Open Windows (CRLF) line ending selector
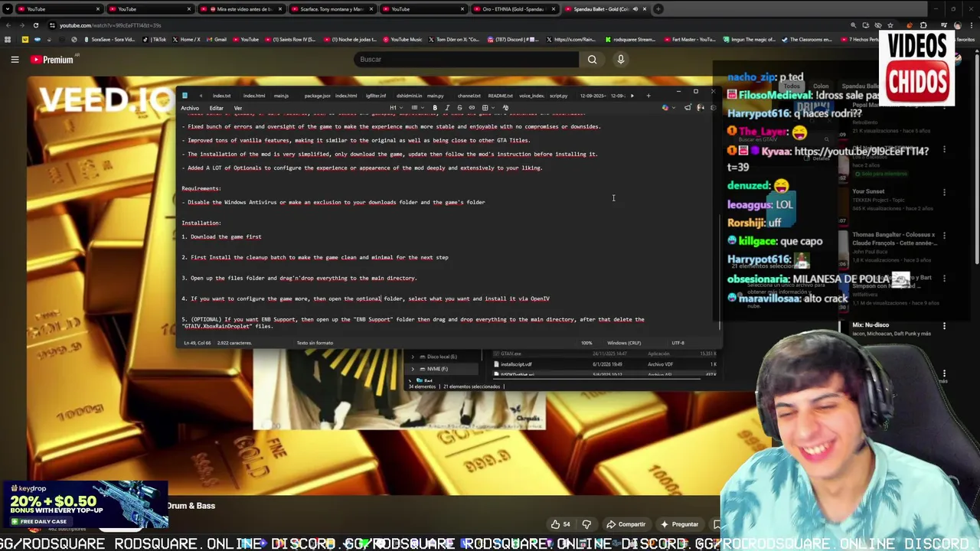The width and height of the screenshot is (980, 551). point(624,343)
